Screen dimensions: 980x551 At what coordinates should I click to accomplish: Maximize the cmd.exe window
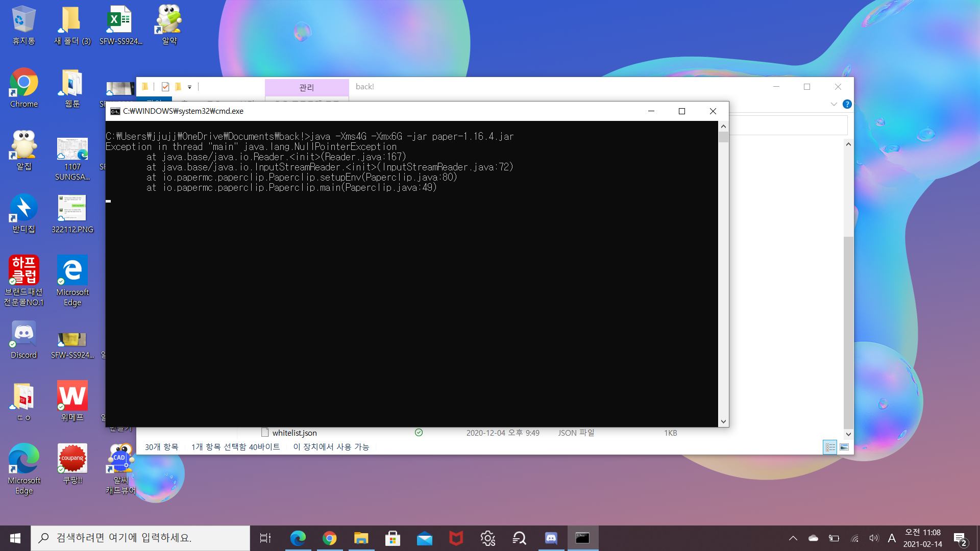[x=682, y=111]
